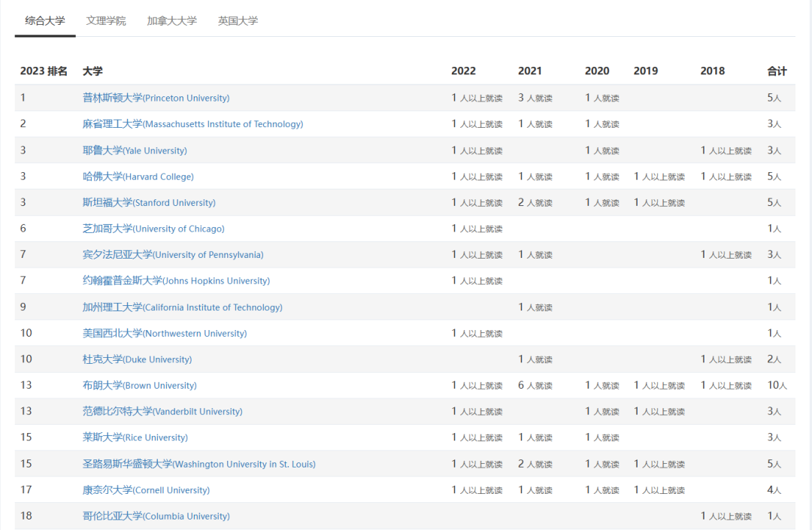Viewport: 812px width, 530px height.
Task: Open University of Chicago link
Action: (153, 229)
